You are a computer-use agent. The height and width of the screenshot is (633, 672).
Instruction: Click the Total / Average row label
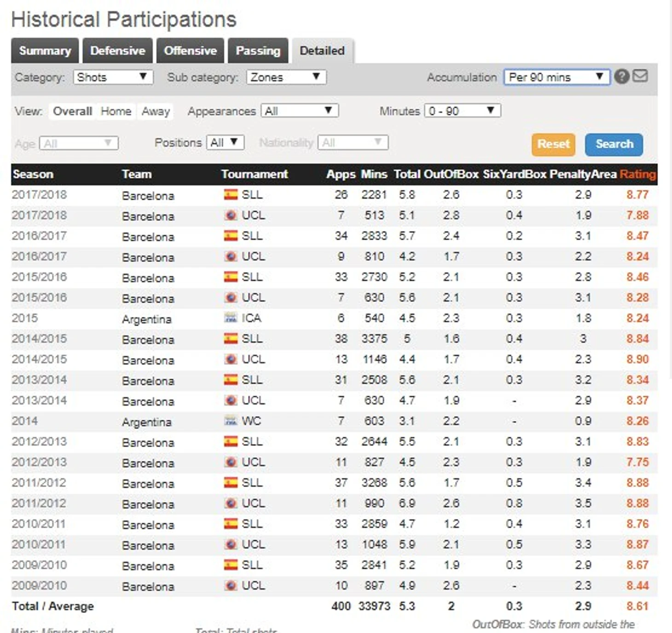tap(53, 606)
